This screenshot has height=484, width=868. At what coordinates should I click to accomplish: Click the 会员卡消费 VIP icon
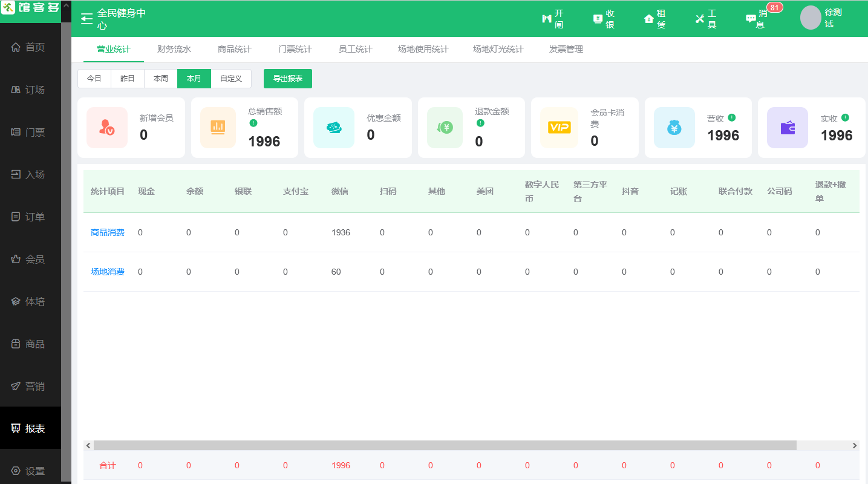click(x=559, y=128)
